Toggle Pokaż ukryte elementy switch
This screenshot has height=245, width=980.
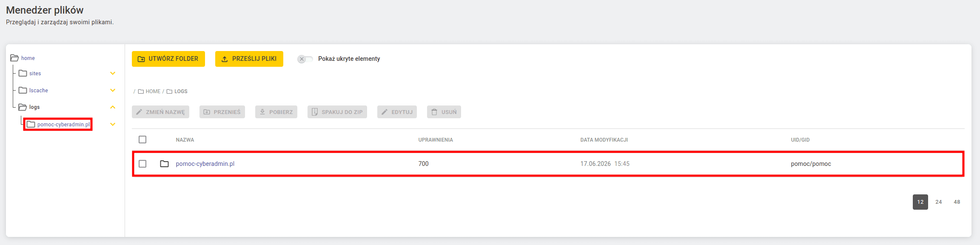(x=305, y=59)
